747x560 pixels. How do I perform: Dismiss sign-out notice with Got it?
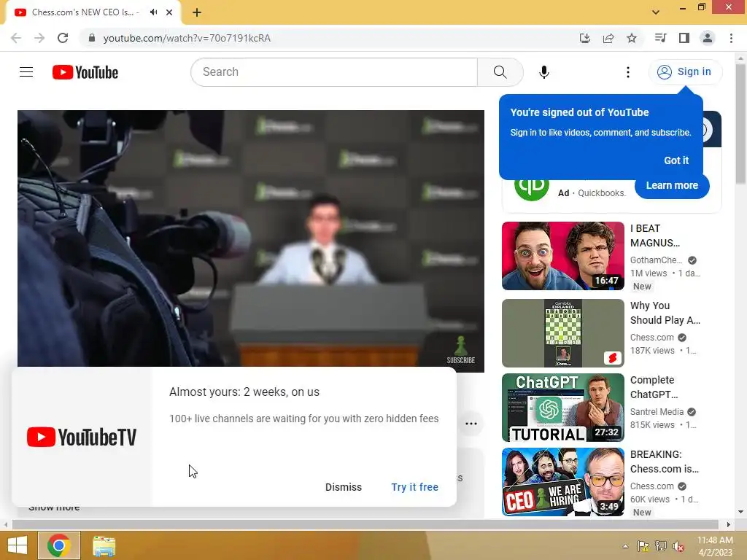click(676, 160)
